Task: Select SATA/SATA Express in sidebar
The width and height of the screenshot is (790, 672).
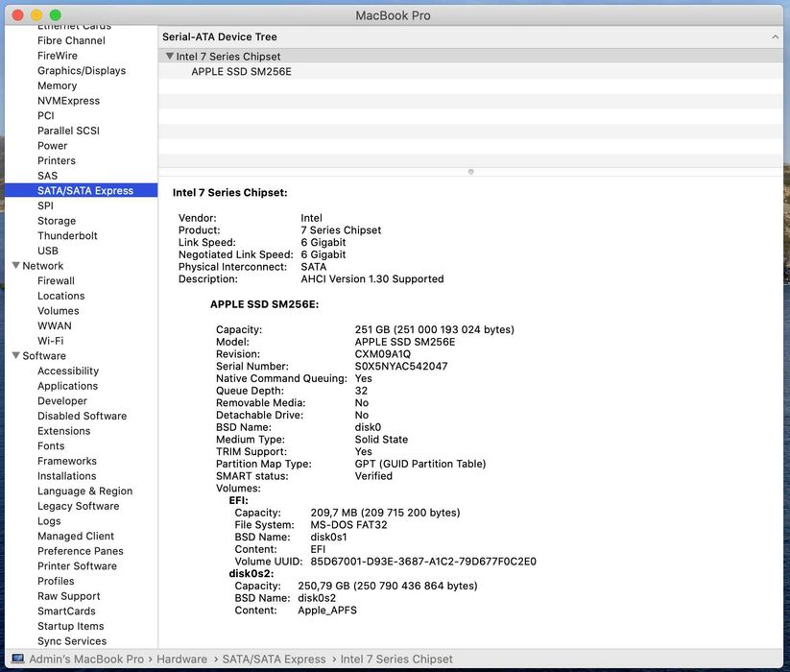Action: [82, 190]
